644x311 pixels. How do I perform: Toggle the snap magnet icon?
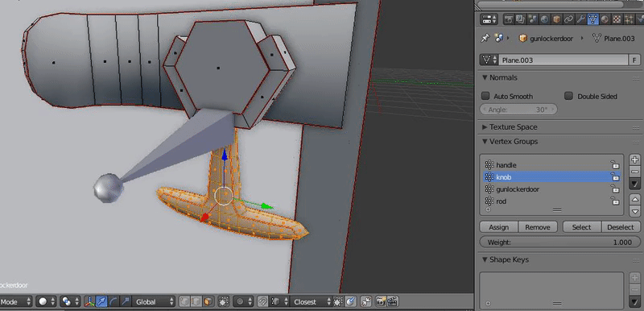[x=262, y=302]
